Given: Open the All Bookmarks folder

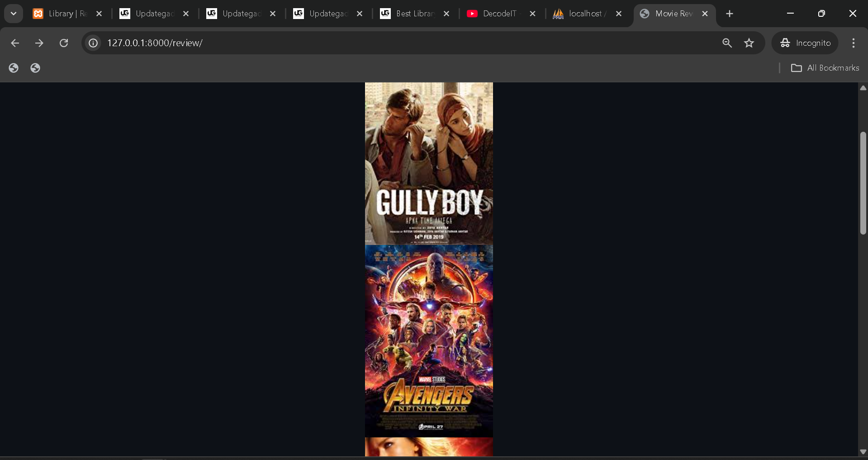Looking at the screenshot, I should (x=825, y=68).
